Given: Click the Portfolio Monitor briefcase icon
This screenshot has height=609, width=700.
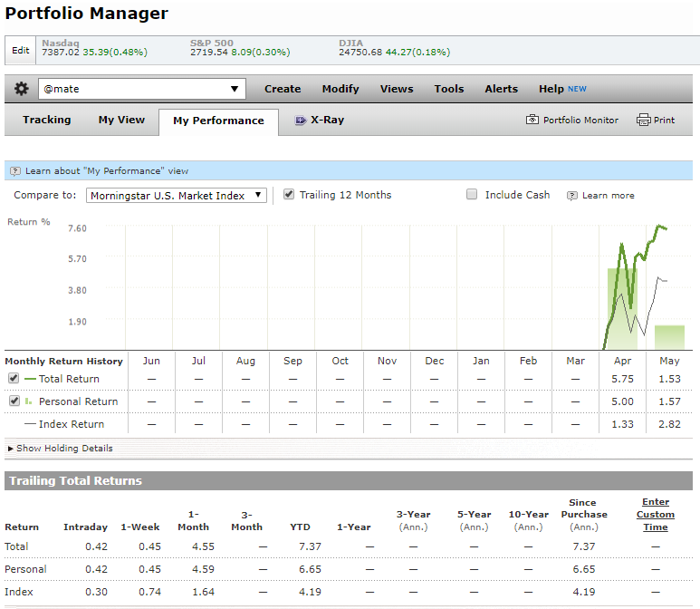Looking at the screenshot, I should (532, 120).
